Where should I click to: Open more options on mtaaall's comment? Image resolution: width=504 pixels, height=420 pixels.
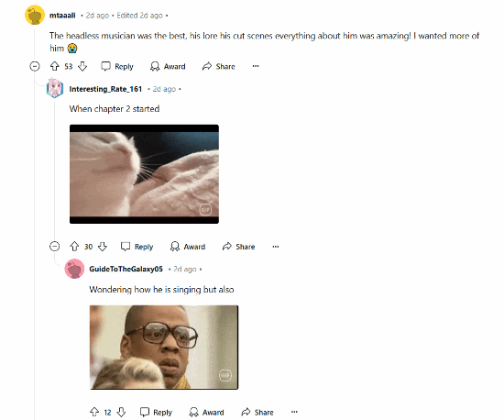256,66
